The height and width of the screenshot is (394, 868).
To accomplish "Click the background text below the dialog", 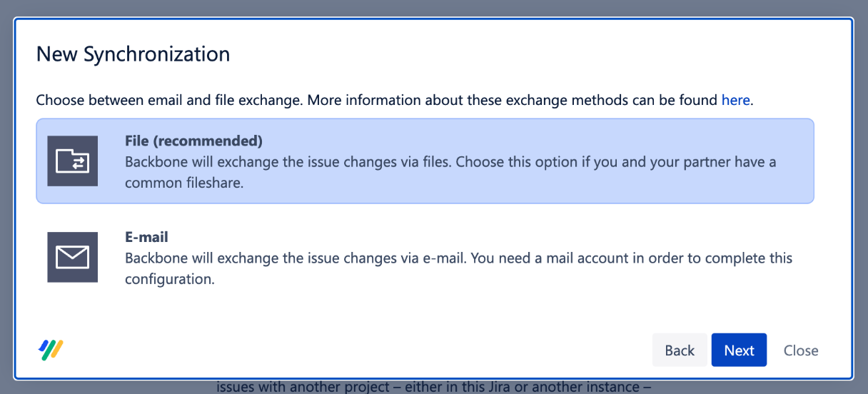I will coord(433,387).
